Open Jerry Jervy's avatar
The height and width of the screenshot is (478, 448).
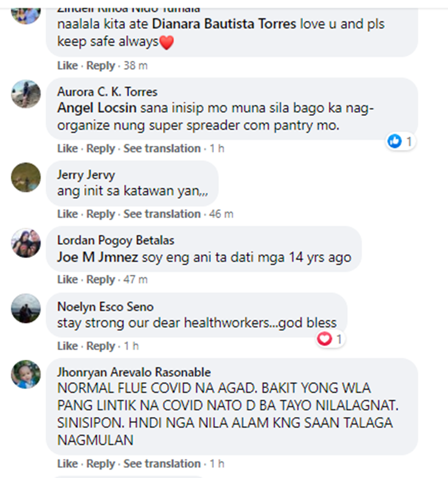coord(26,177)
